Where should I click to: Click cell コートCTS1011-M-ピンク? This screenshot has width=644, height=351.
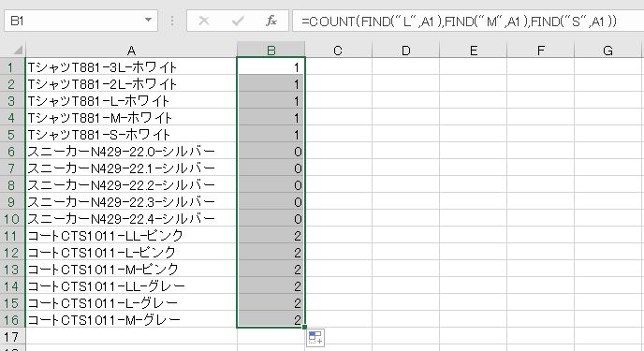pyautogui.click(x=131, y=269)
